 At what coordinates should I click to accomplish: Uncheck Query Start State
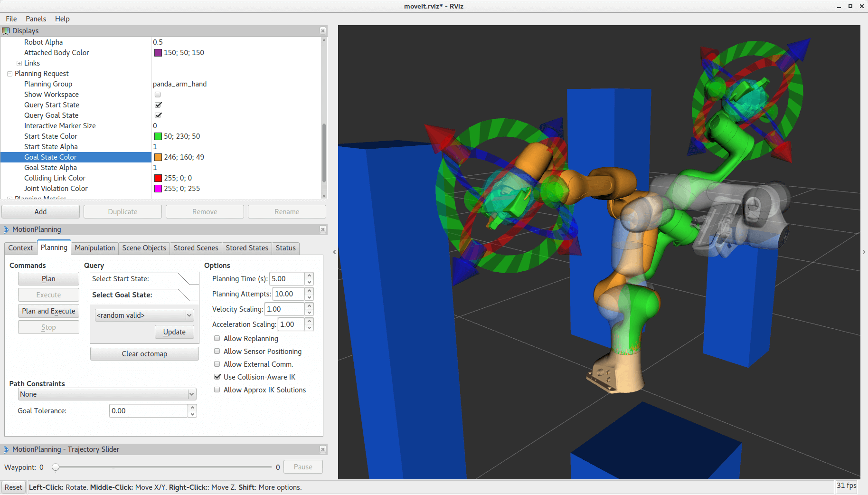(x=158, y=105)
